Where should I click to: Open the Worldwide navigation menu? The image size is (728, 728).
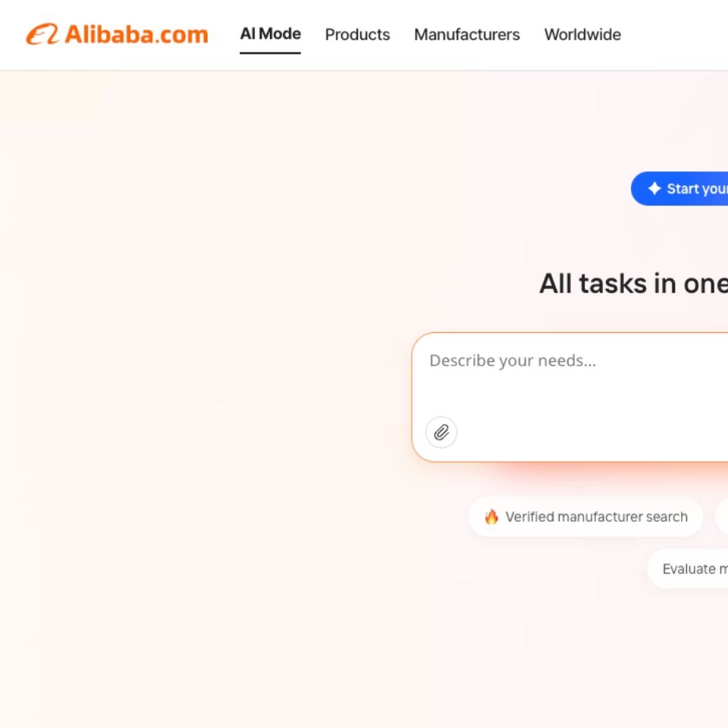click(x=582, y=35)
